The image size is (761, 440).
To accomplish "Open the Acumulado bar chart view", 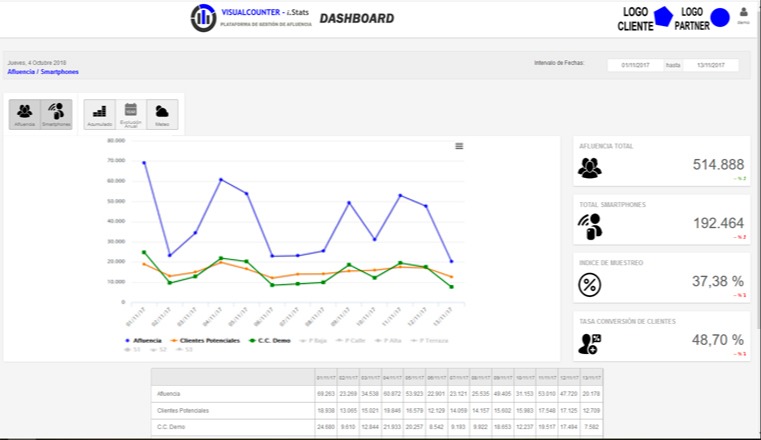I will [x=99, y=113].
